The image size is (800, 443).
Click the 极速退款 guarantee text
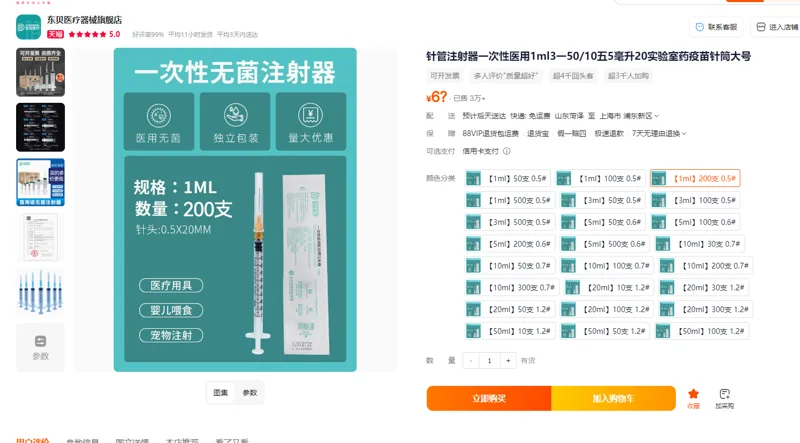609,134
